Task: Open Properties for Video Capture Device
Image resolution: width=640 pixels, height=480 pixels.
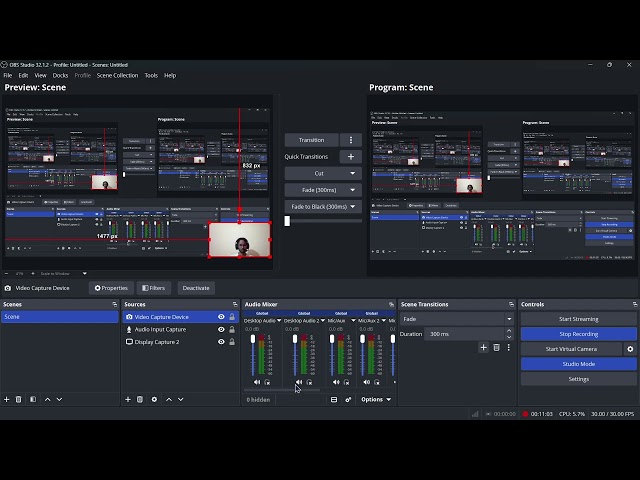Action: click(x=111, y=288)
